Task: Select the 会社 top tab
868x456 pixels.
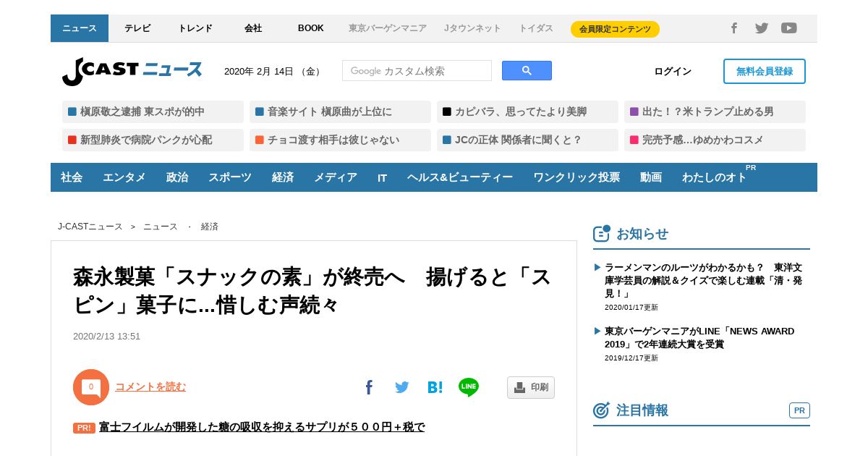Action: click(x=253, y=28)
